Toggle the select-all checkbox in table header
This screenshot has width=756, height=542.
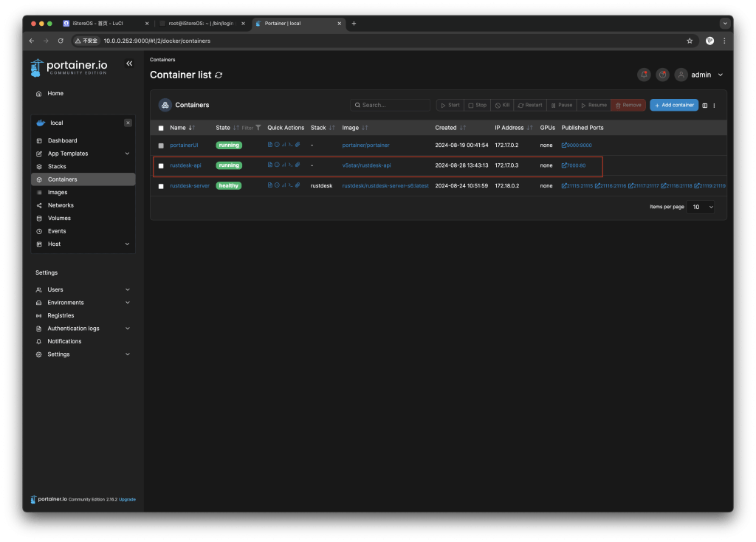(161, 128)
